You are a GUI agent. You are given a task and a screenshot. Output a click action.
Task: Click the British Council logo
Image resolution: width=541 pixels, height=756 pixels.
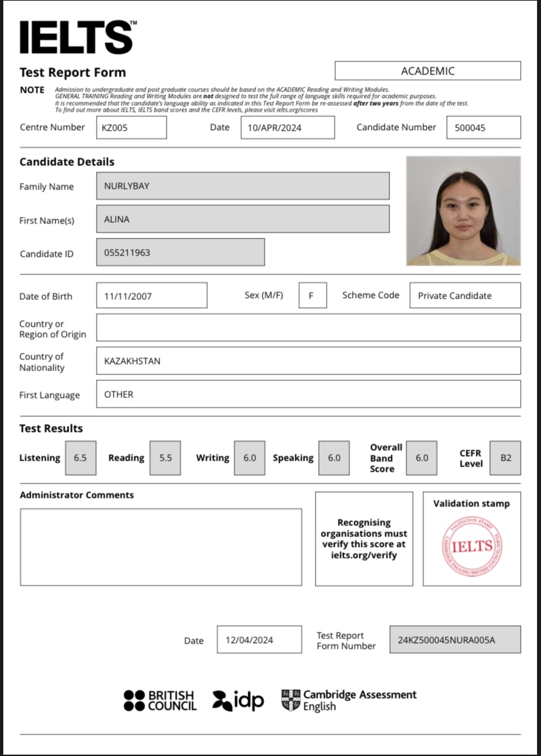point(160,700)
